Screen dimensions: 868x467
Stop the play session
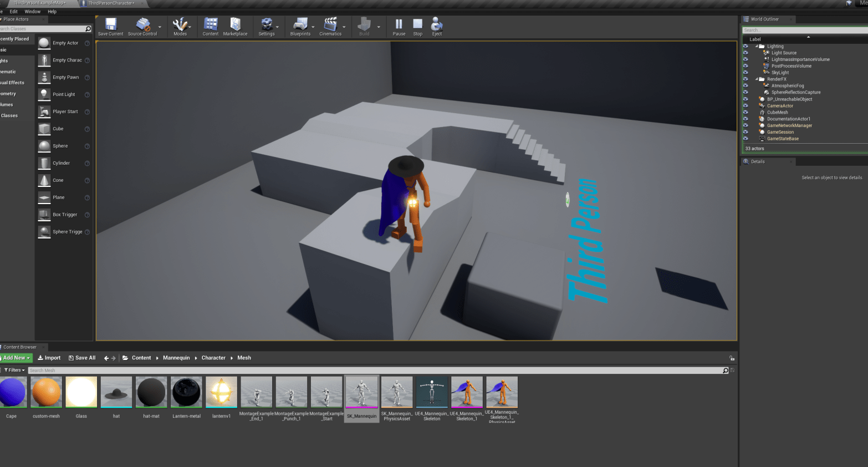pos(417,26)
